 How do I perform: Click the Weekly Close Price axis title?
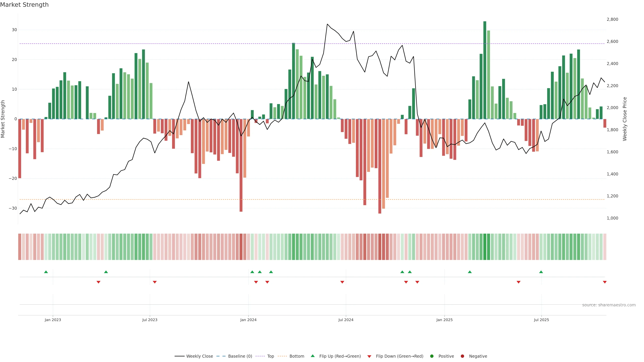625,119
